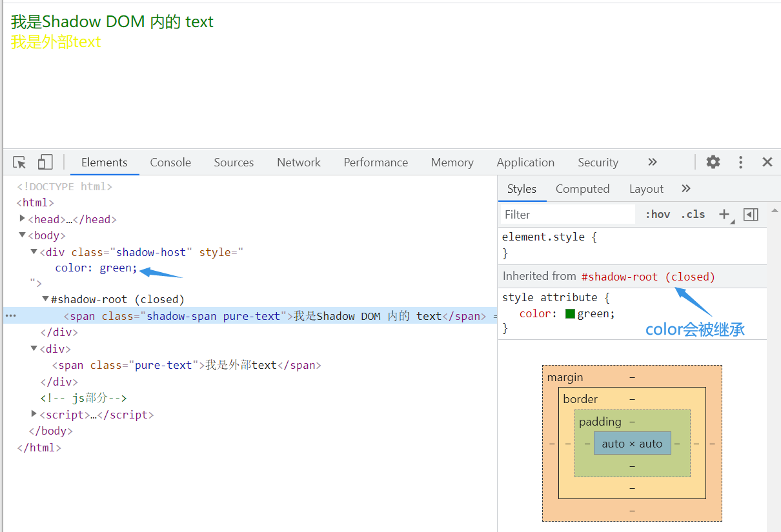Switch to the Console tab
The height and width of the screenshot is (532, 781).
(x=170, y=163)
